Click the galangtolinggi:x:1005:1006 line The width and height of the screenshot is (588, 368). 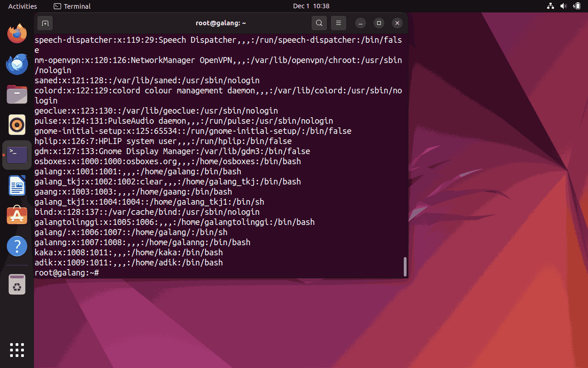175,222
